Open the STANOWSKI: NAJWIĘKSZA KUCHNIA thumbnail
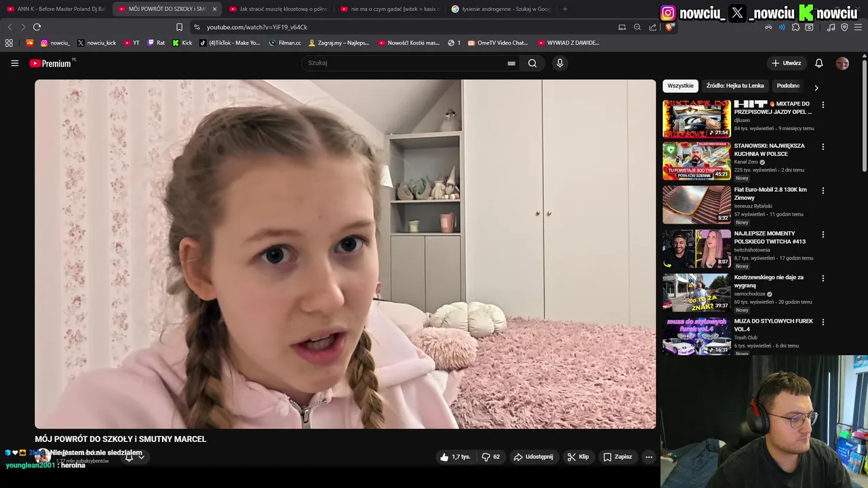The height and width of the screenshot is (488, 868). point(696,161)
